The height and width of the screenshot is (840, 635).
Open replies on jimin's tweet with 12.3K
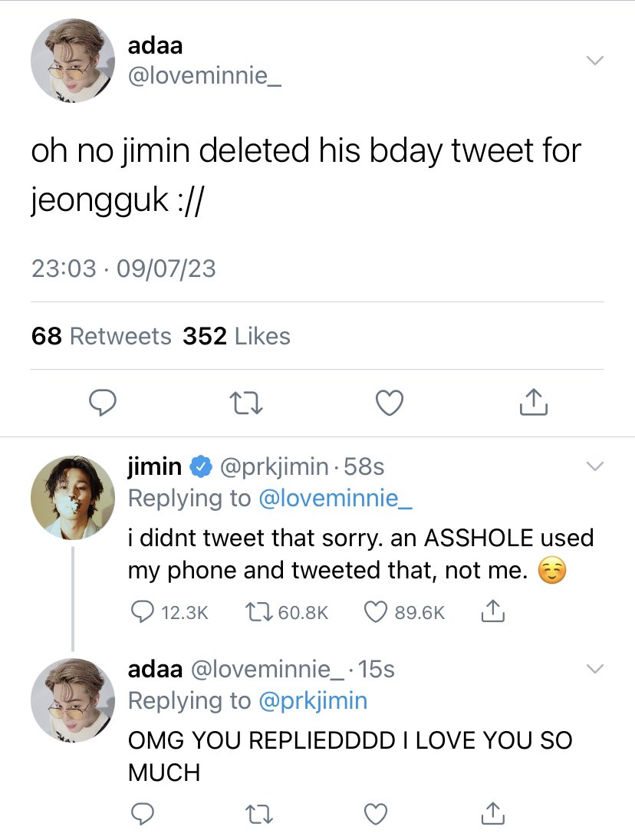[169, 612]
